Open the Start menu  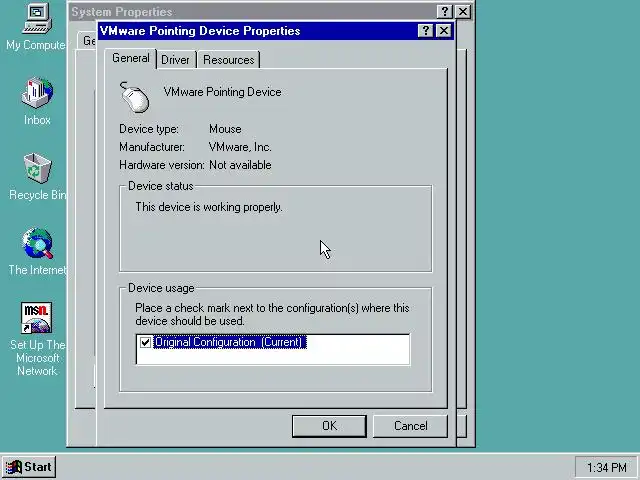pos(29,467)
